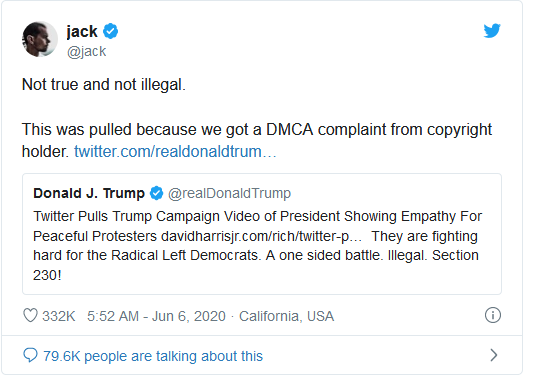
Task: Expand conversation with right chevron arrow
Action: 494,355
